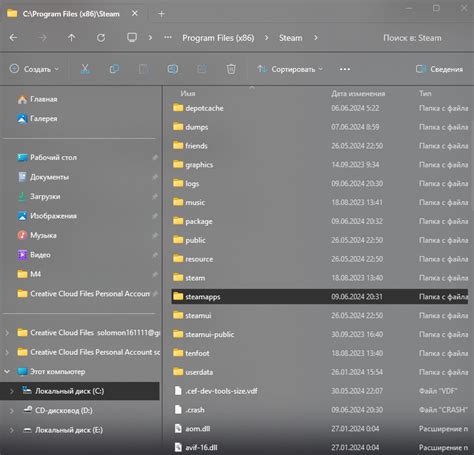The width and height of the screenshot is (474, 455).
Task: Select the music folder icon
Action: pos(178,202)
